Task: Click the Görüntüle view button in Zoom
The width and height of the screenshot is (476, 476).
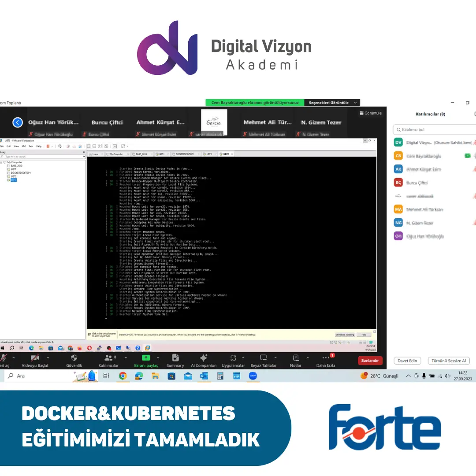Action: pyautogui.click(x=371, y=113)
